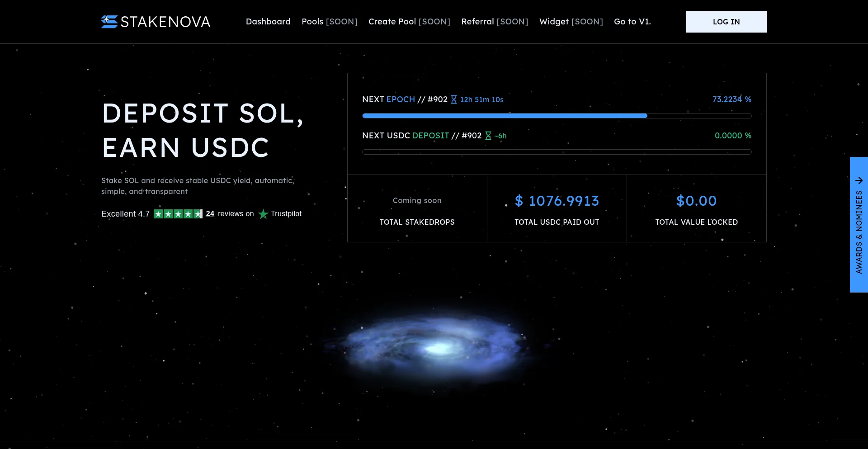Screen dimensions: 868x449
Task: Click the spiral galaxy graphic
Action: tap(436, 347)
